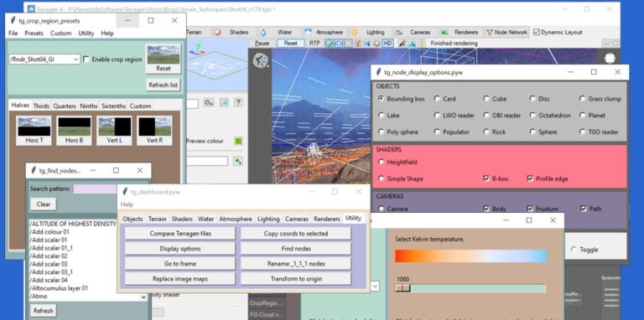Click Rename _1_1_1 nodes button
This screenshot has height=320, width=644.
296,263
